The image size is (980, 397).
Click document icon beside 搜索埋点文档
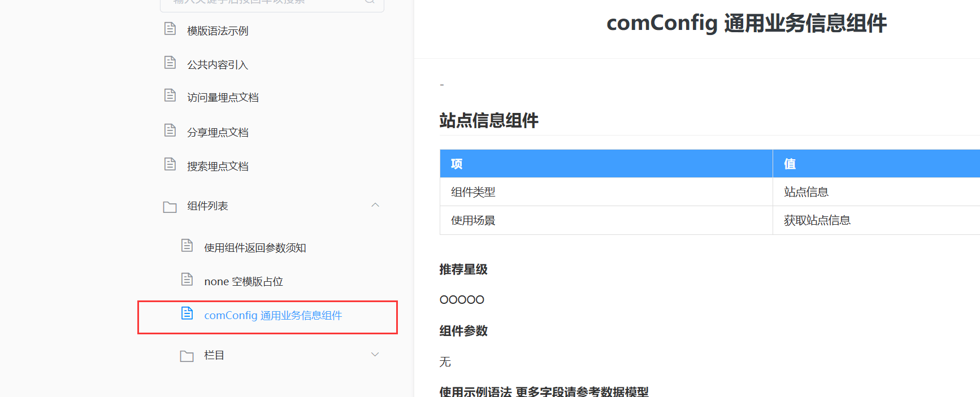[x=170, y=164]
